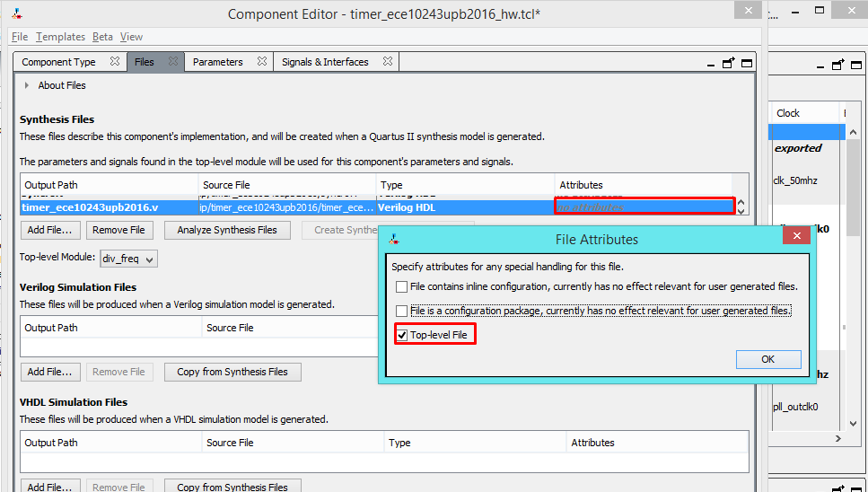Select exported entry in background window
The image size is (868, 492).
coord(798,148)
